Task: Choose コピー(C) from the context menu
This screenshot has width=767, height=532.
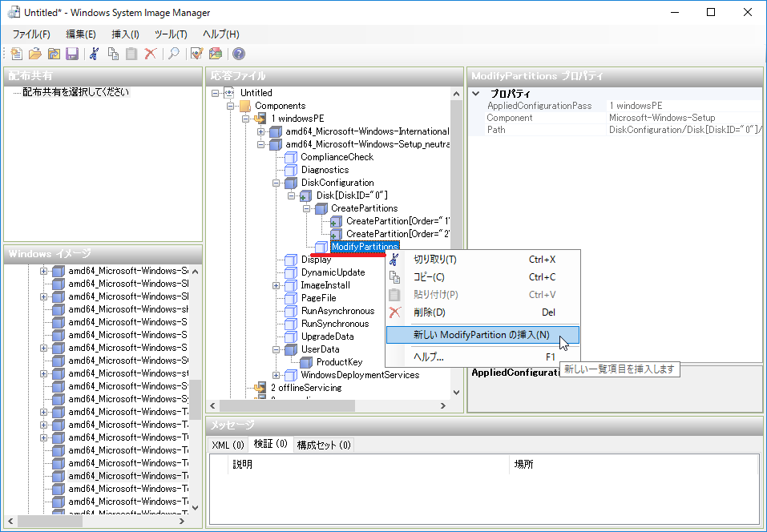Action: 482,277
